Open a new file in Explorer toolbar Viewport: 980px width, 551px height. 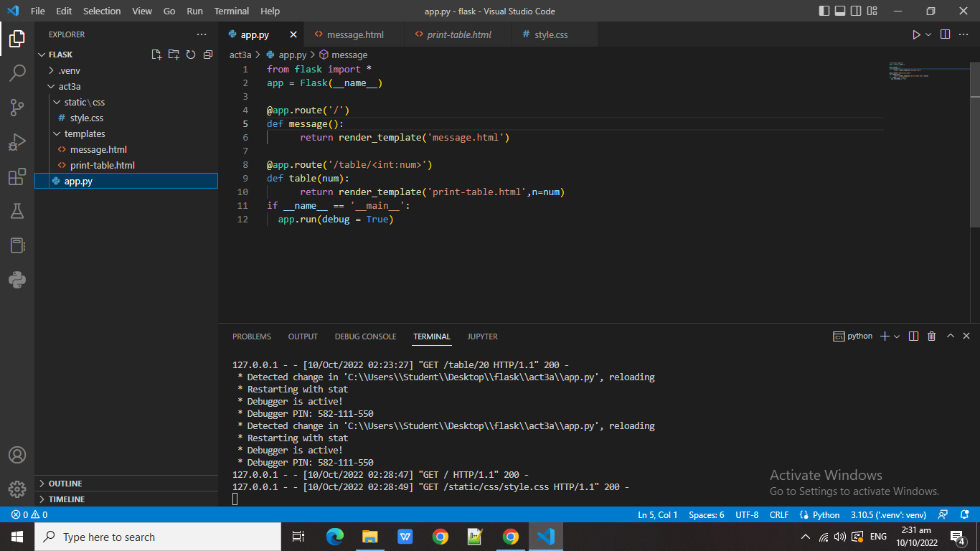click(156, 54)
